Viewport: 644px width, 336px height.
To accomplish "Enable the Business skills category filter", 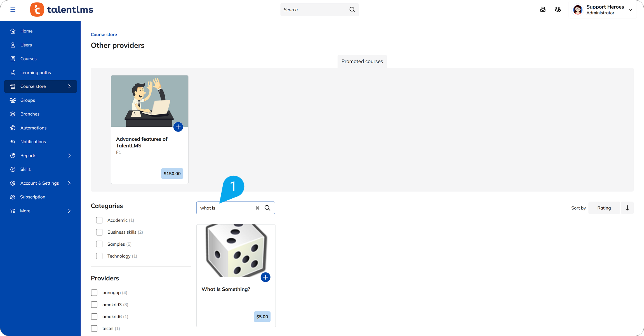I will coord(99,232).
